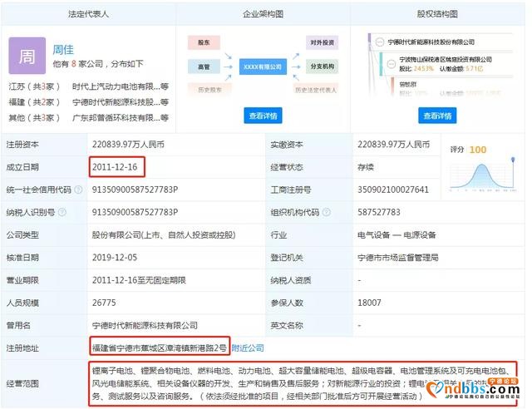Click 查看详情 under 股权结构图
The image size is (532, 409).
pos(437,116)
